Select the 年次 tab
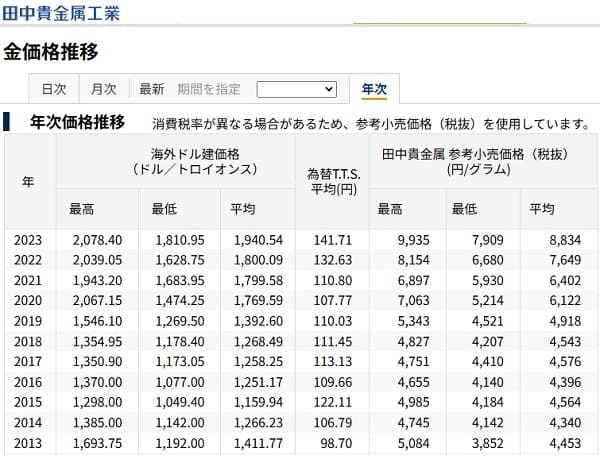Image resolution: width=600 pixels, height=459 pixels. [x=374, y=89]
